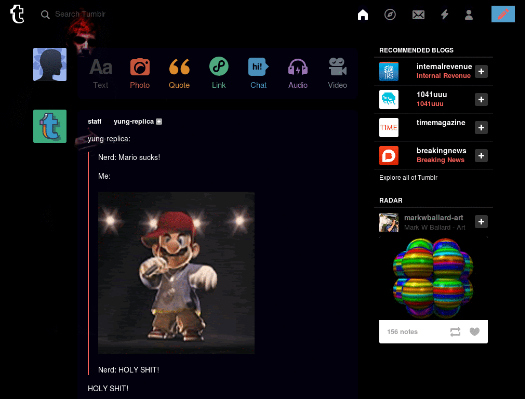This screenshot has width=532, height=399.
Task: Open the dancing Mario GIF
Action: pyautogui.click(x=176, y=273)
